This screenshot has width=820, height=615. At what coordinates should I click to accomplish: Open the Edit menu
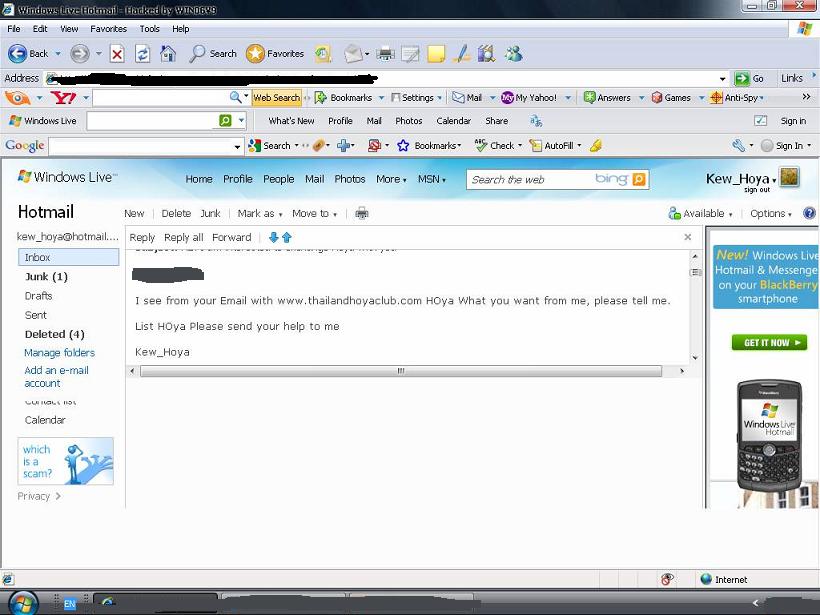pos(40,29)
